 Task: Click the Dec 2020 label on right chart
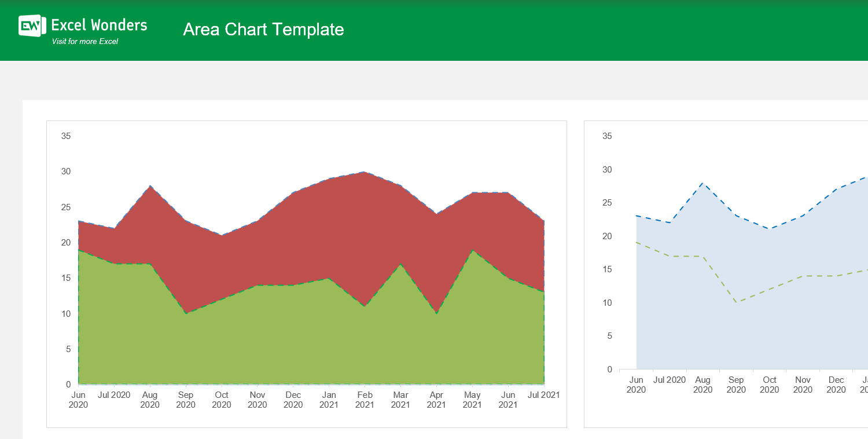(836, 384)
